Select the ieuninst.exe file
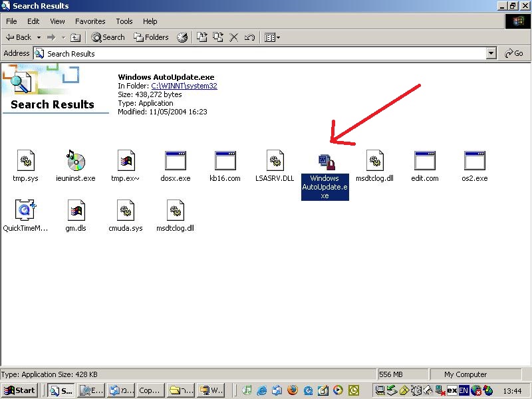The image size is (532, 399). point(76,166)
